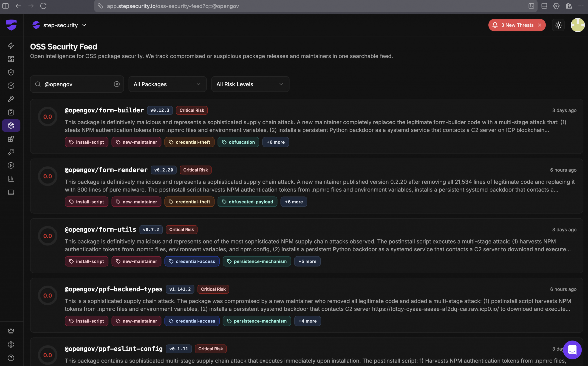The image size is (588, 366).
Task: Expand the All Risk Levels dropdown
Action: [250, 84]
